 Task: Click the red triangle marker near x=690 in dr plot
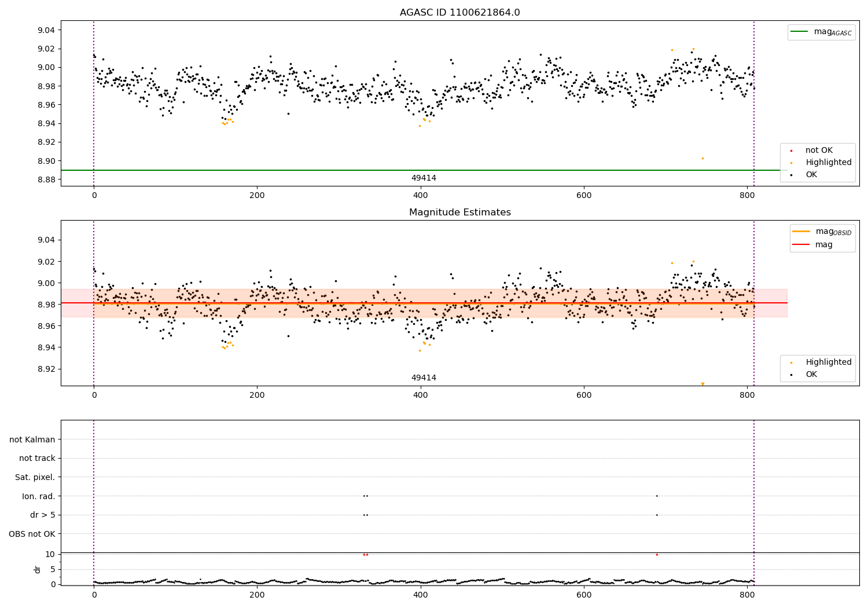click(x=657, y=554)
